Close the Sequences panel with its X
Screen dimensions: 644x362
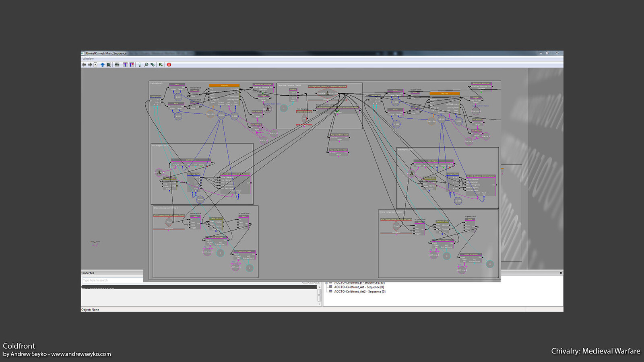(561, 273)
